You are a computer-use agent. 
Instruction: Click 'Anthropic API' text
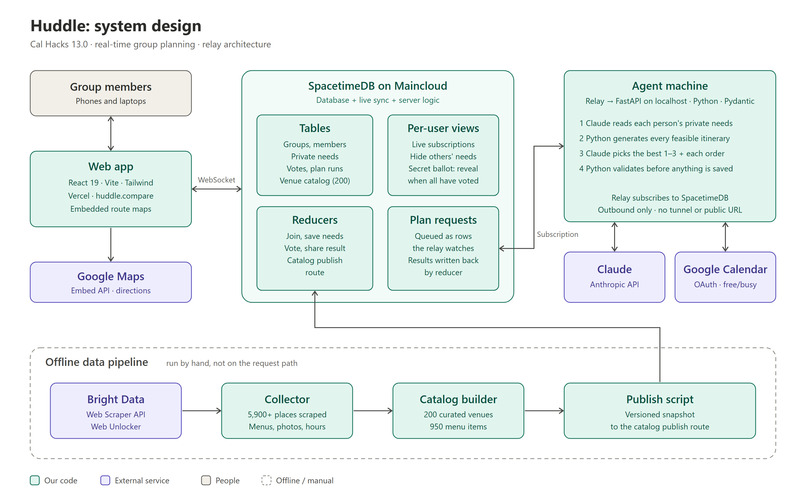(614, 284)
